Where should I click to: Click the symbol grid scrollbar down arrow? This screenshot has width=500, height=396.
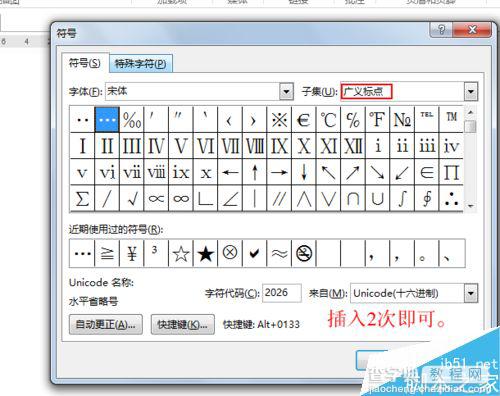coord(470,206)
